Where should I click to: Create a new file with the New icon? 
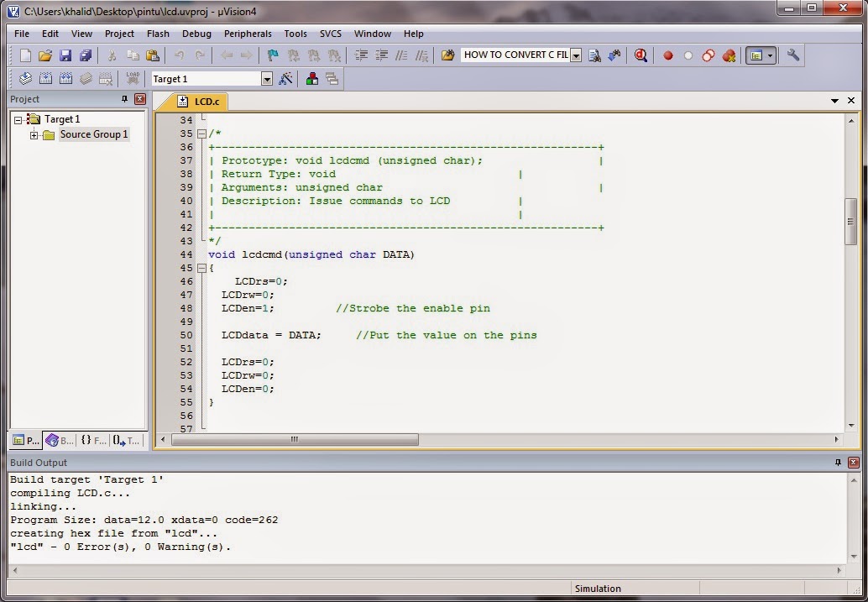pos(25,55)
